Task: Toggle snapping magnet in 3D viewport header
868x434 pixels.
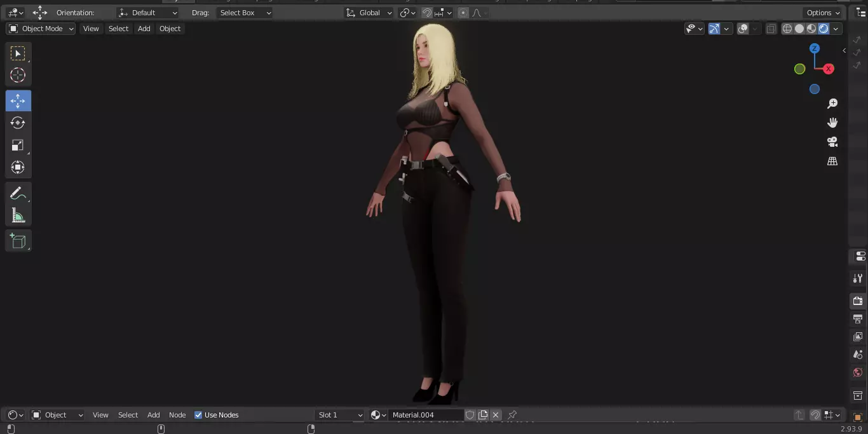Action: 427,13
